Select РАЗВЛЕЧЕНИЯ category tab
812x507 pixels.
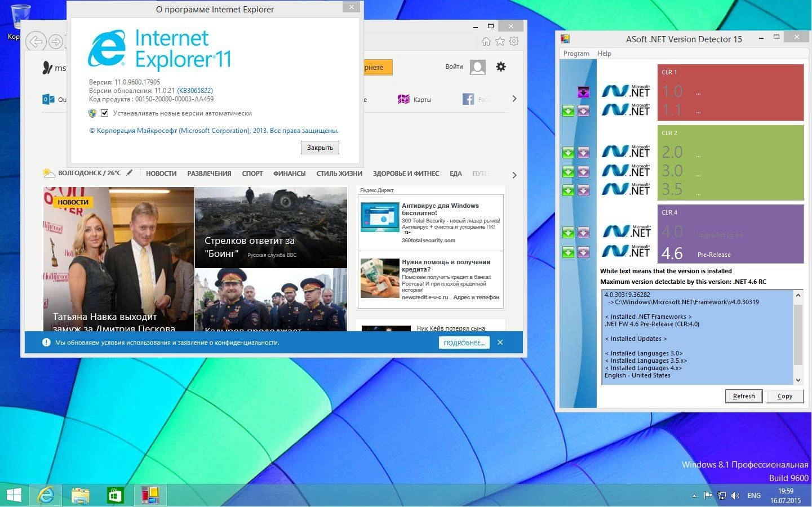[x=209, y=174]
